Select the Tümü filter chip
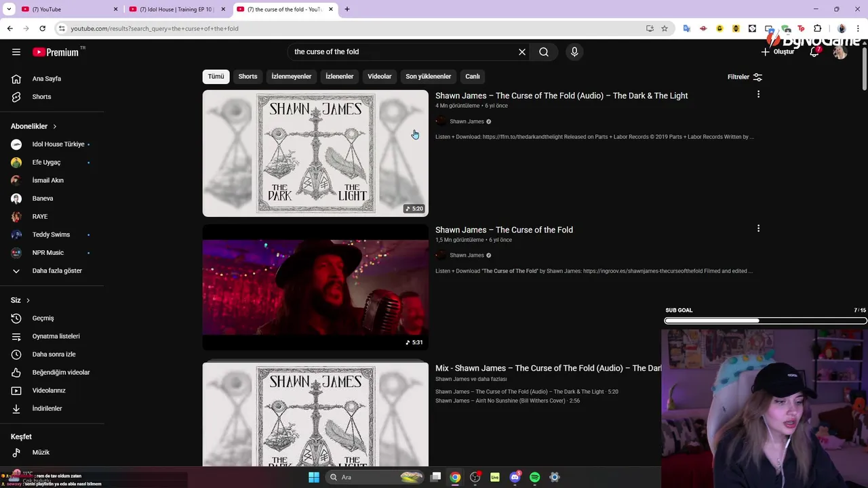 click(x=216, y=77)
